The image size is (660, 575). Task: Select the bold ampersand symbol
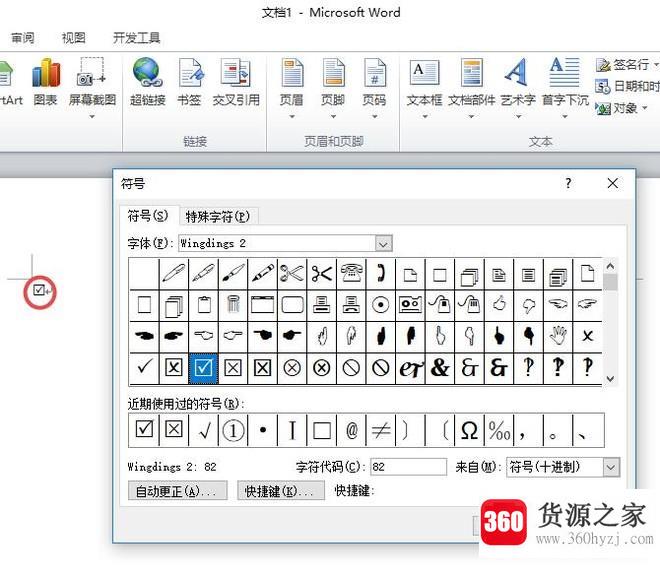click(x=440, y=368)
